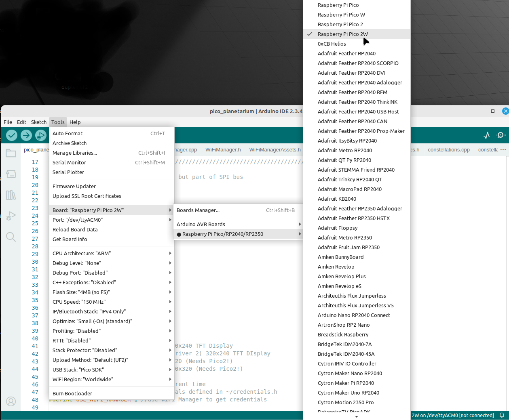Expand the Raspberry Pi Pico/RP2040/RP2350 submenu

238,234
